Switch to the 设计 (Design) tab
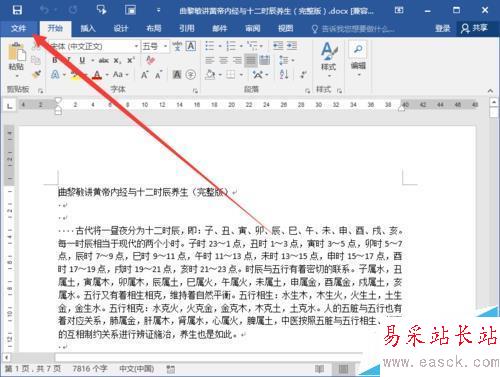 [x=121, y=29]
